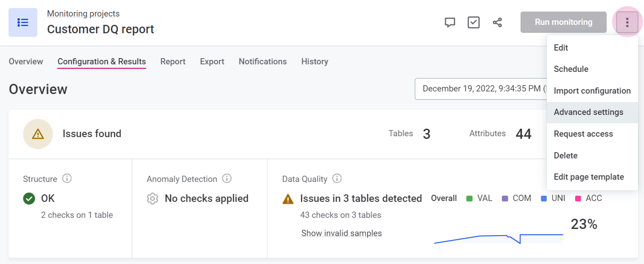
Task: Click the monitoring project list icon
Action: click(23, 22)
